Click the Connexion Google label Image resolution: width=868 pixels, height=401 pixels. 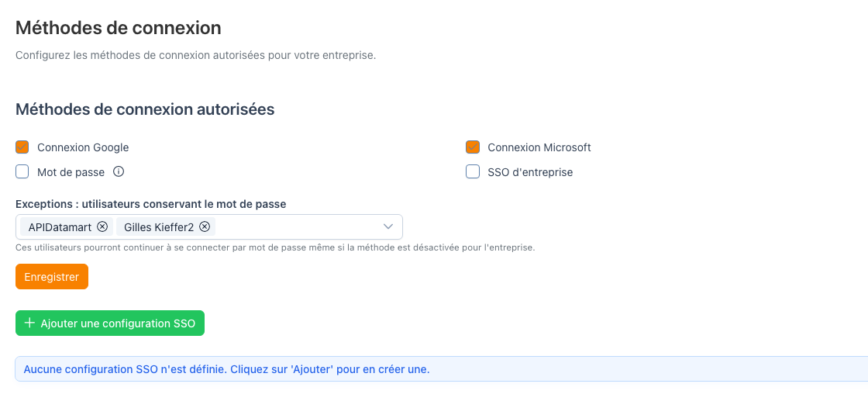[83, 147]
